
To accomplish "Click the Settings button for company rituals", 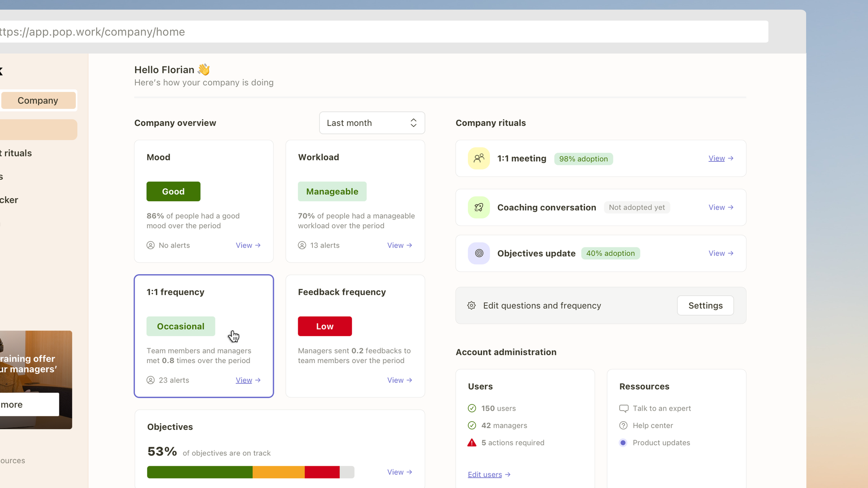I will [x=705, y=305].
